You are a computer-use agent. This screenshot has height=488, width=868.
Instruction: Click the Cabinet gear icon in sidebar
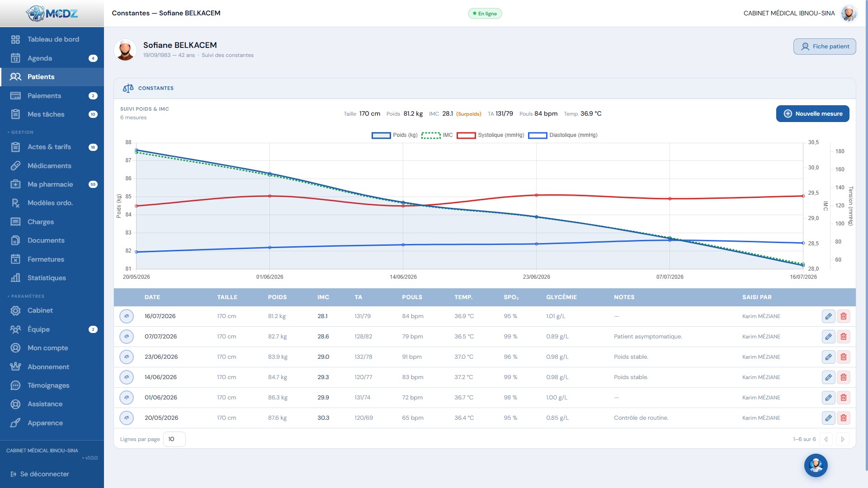pos(15,310)
